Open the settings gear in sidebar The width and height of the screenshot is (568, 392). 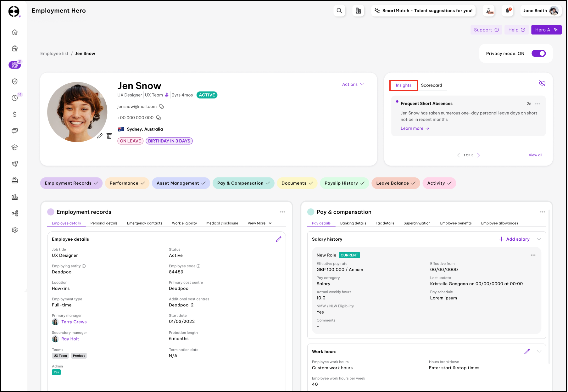tap(15, 230)
